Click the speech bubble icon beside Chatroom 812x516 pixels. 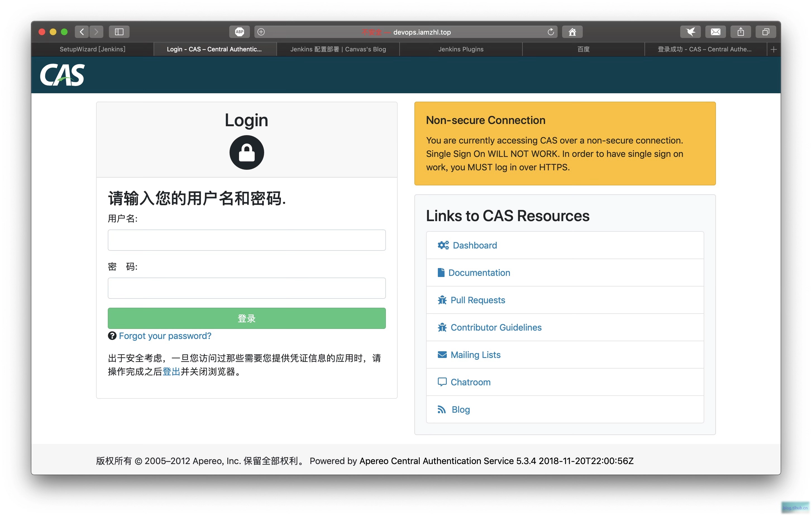pos(442,382)
